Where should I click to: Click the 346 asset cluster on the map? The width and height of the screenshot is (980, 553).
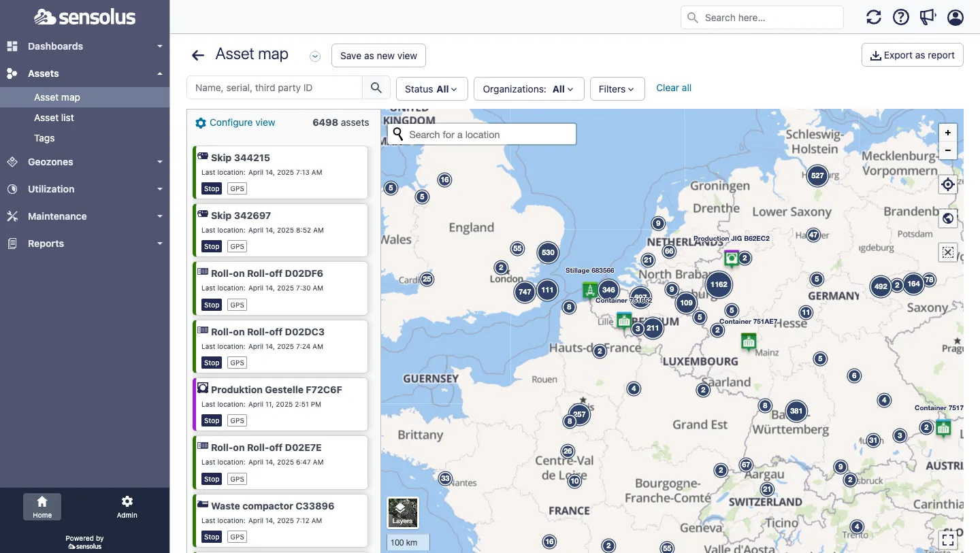click(x=608, y=290)
